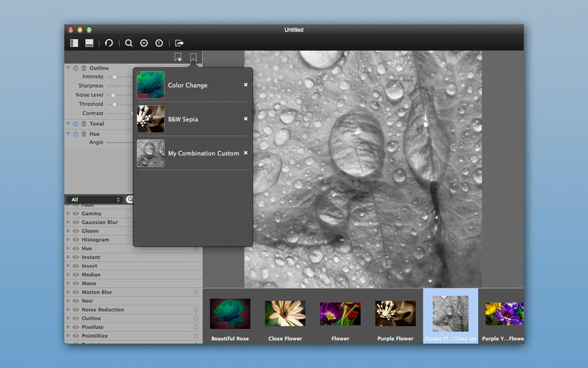Disable the Hue filter power button
Viewport: 588px width, 368px height.
point(75,134)
